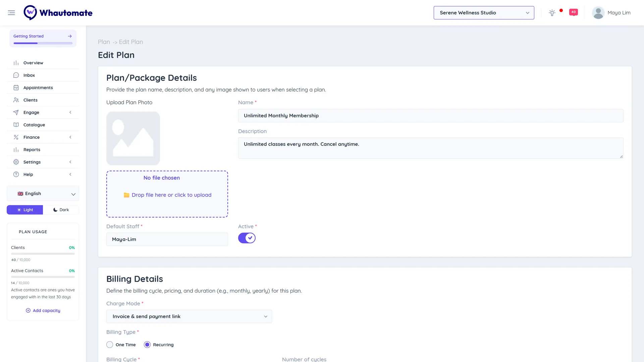
Task: Toggle the Active plan switch
Action: tap(247, 238)
